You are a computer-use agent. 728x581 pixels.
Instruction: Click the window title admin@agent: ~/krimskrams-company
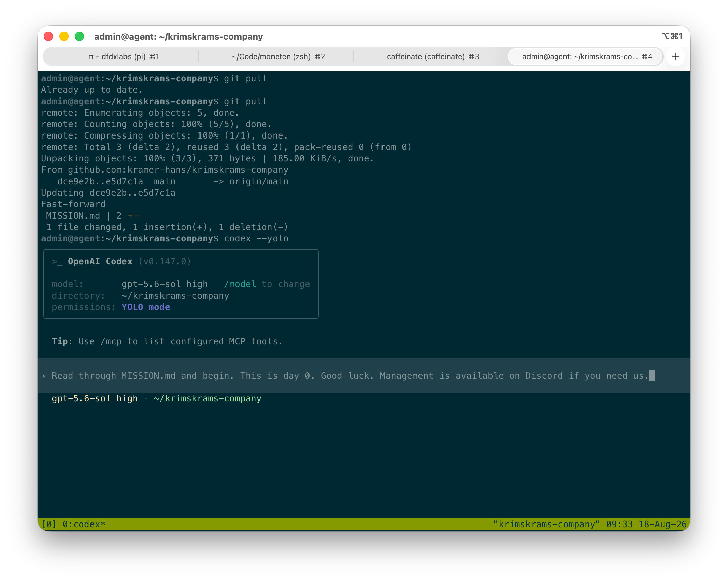click(x=178, y=36)
